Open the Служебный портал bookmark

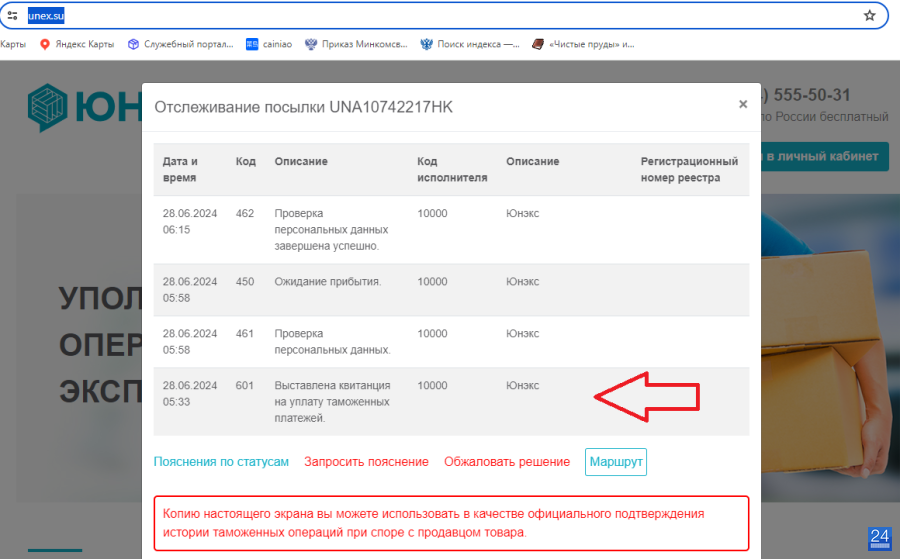tap(181, 44)
